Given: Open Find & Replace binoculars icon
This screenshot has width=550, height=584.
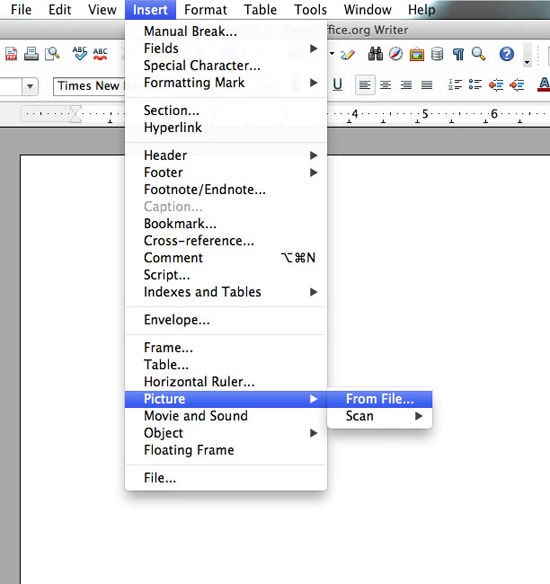Looking at the screenshot, I should click(375, 54).
